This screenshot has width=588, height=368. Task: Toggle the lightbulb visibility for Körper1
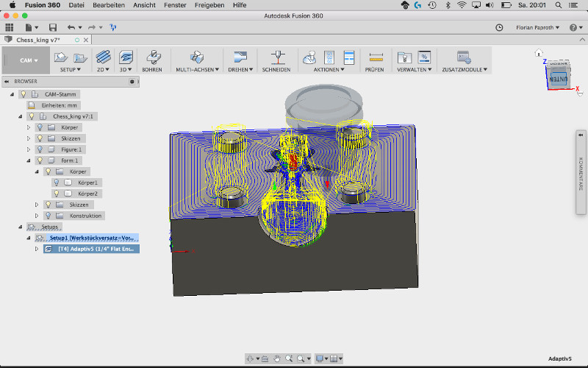coord(56,183)
